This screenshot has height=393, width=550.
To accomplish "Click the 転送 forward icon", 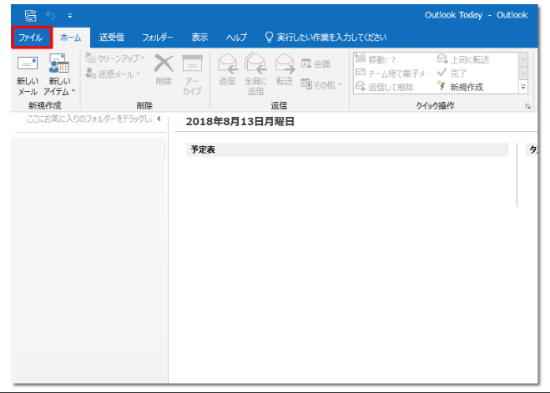I will [x=284, y=63].
